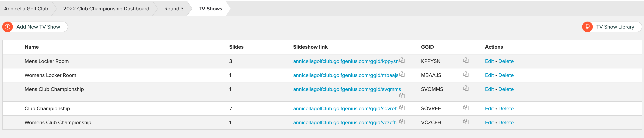Copy the KPPYSN GGID code
This screenshot has height=138, width=644.
point(466,60)
